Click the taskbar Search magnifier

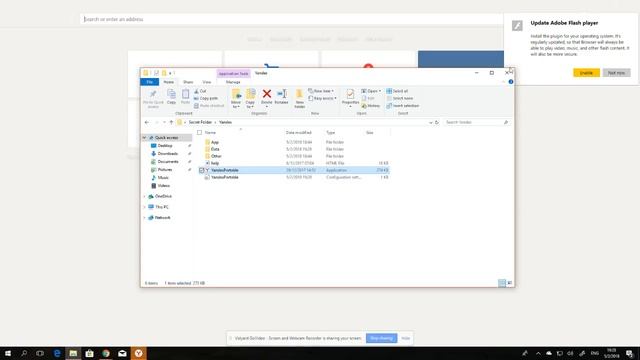click(24, 353)
